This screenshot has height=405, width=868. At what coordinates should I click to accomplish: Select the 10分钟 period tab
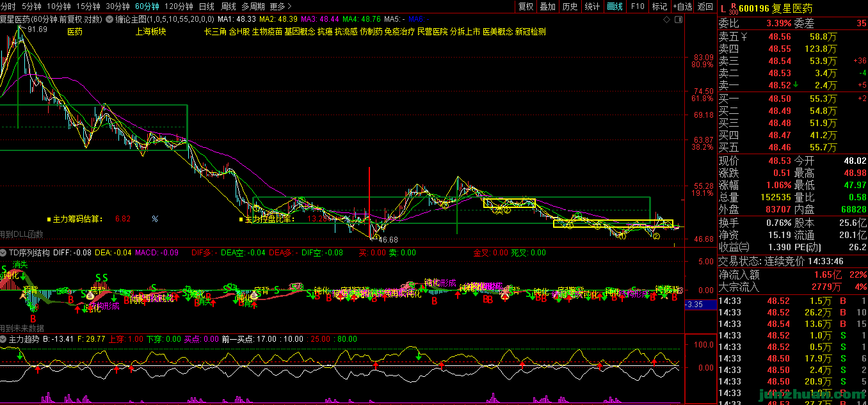coord(59,6)
